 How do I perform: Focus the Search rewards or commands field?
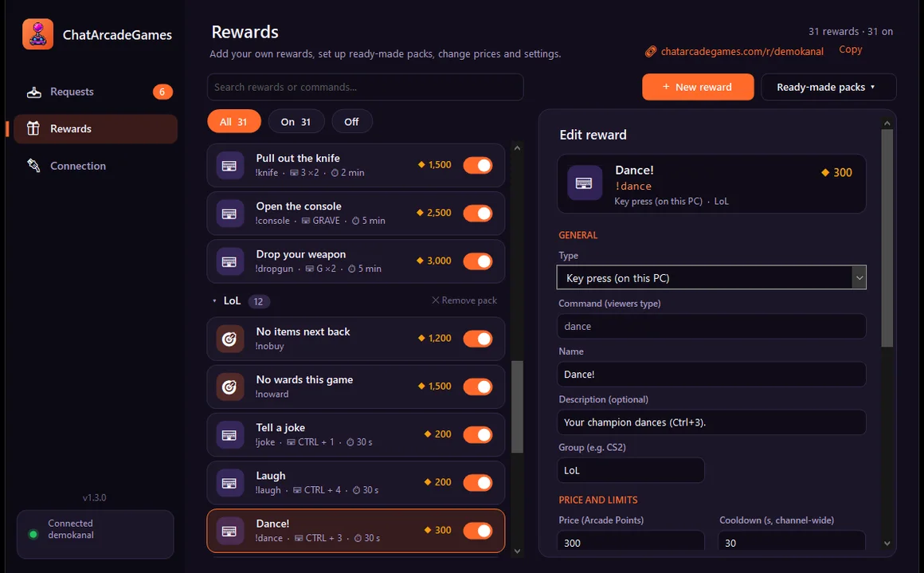tap(366, 87)
